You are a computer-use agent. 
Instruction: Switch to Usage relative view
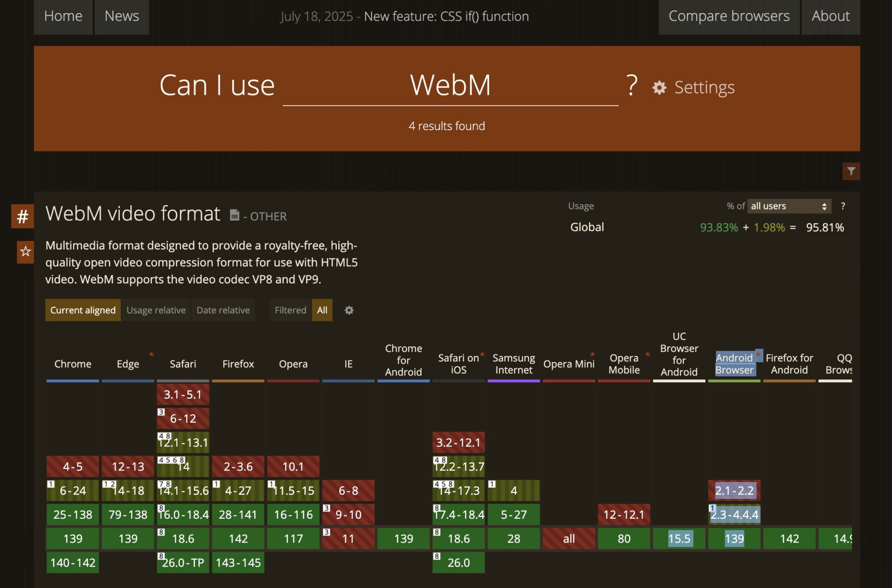coord(156,310)
